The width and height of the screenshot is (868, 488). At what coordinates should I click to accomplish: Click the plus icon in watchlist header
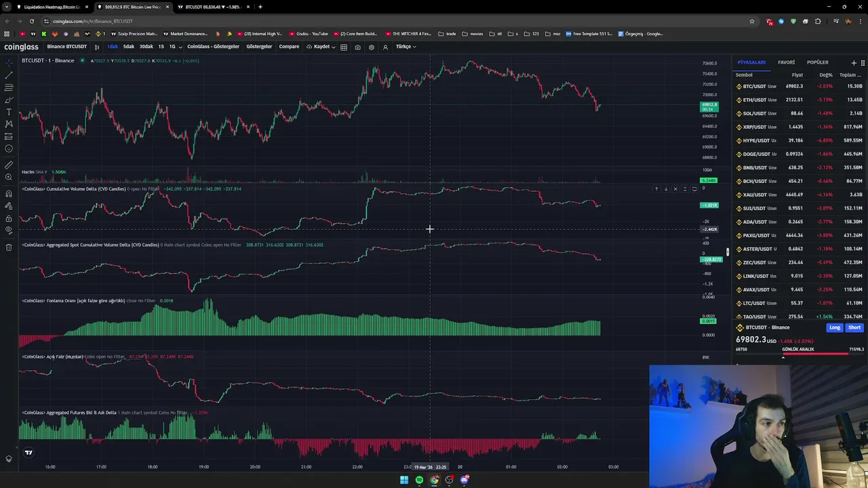pyautogui.click(x=854, y=63)
